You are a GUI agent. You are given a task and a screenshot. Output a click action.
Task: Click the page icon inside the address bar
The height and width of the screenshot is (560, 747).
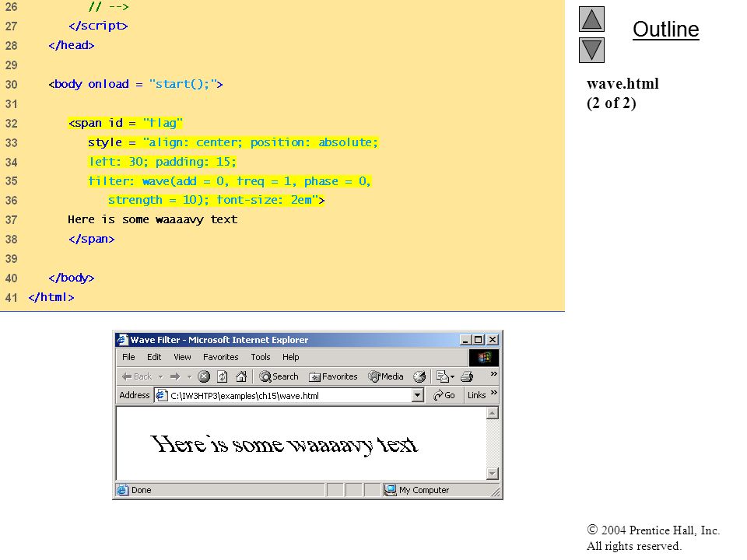[162, 395]
